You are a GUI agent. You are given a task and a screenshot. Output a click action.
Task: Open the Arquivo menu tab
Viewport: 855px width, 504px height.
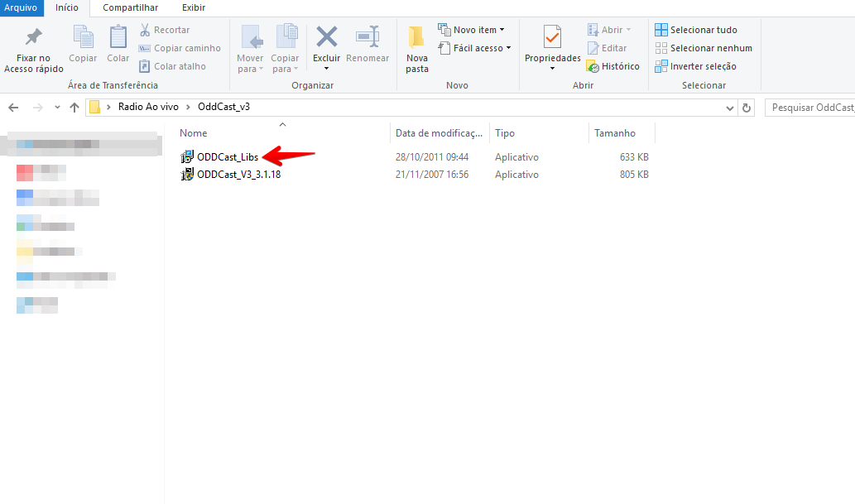[21, 7]
